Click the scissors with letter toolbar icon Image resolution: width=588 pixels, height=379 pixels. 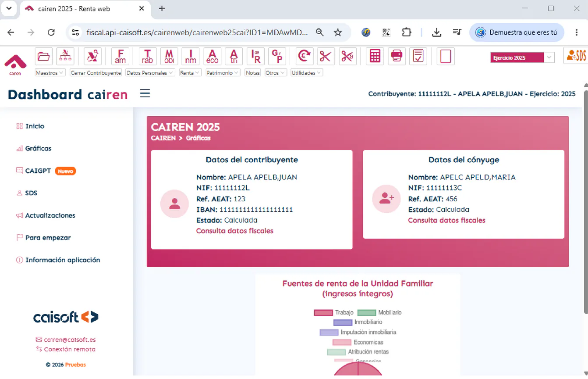click(347, 56)
